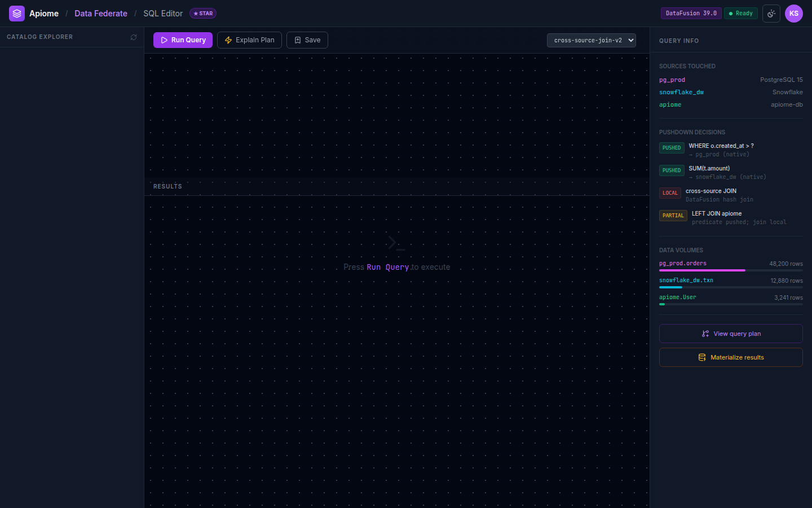Click the DataFusion 39.0 version badge
Image resolution: width=812 pixels, height=508 pixels.
tap(691, 13)
